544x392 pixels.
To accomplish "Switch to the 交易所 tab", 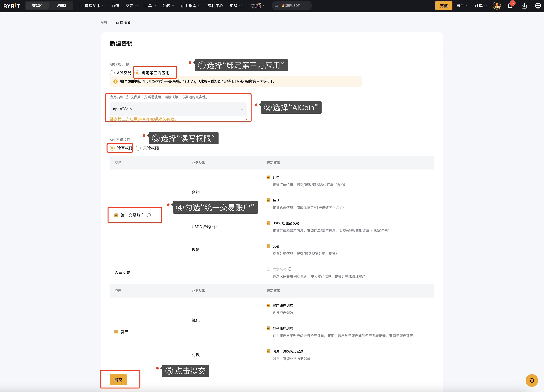I will click(x=37, y=6).
